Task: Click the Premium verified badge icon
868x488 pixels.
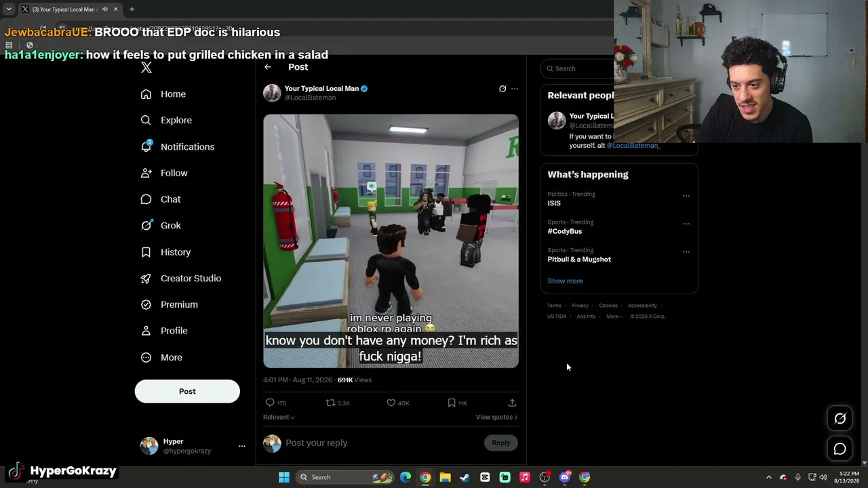Action: pyautogui.click(x=146, y=305)
